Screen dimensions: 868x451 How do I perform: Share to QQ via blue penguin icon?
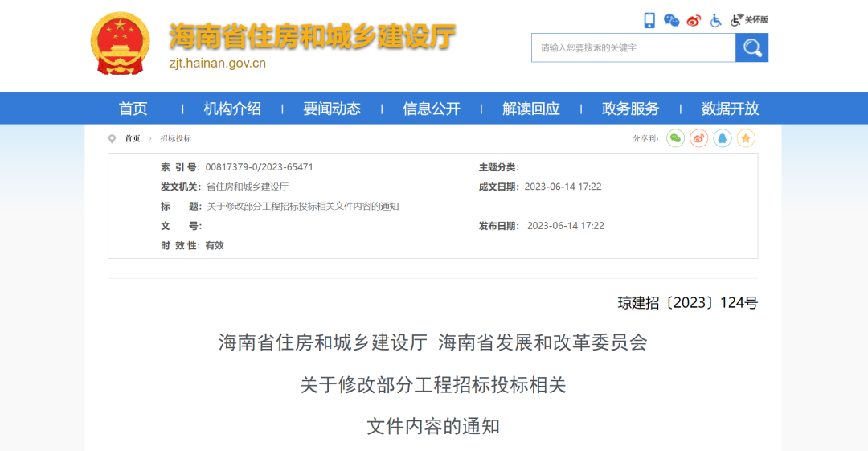coord(723,138)
